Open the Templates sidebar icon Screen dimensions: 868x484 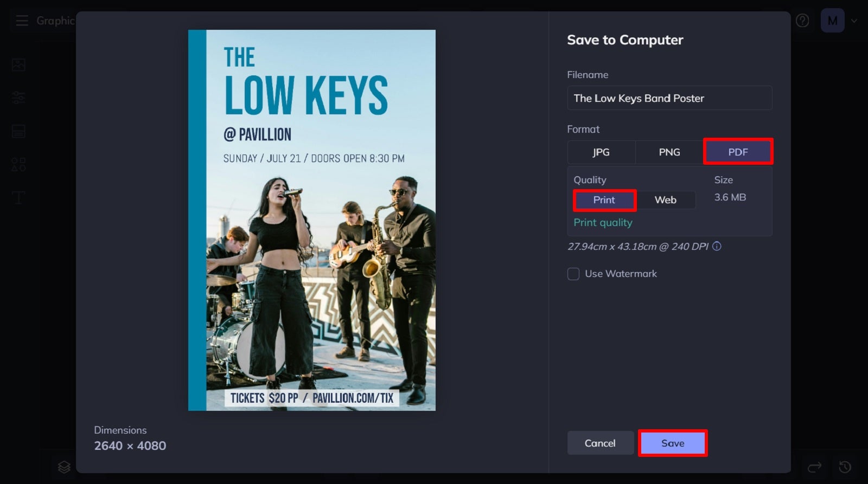coord(18,131)
